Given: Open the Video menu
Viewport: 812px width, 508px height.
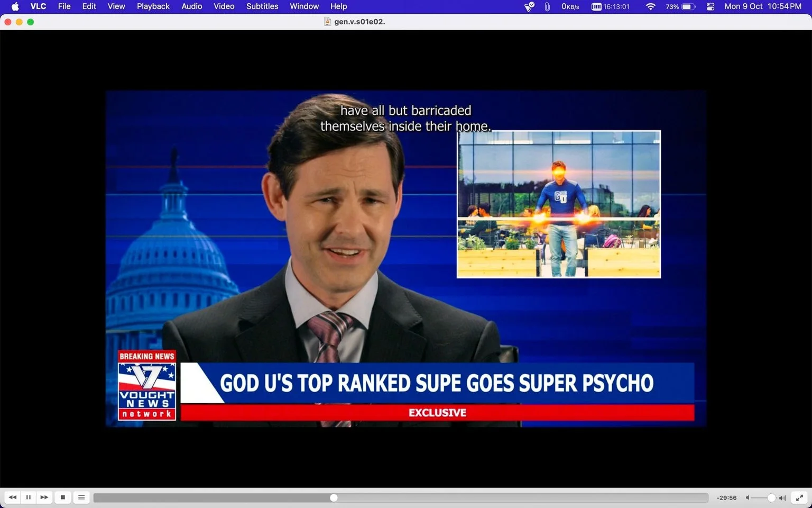Looking at the screenshot, I should (224, 6).
